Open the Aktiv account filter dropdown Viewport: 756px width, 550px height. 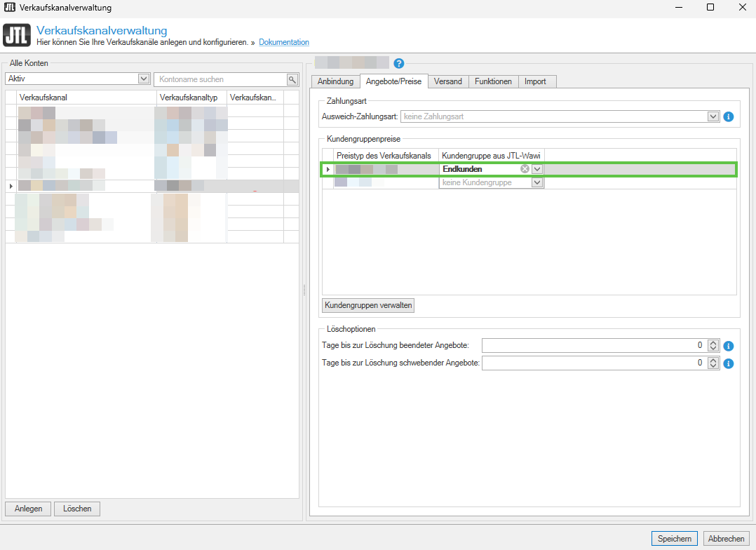click(x=144, y=79)
